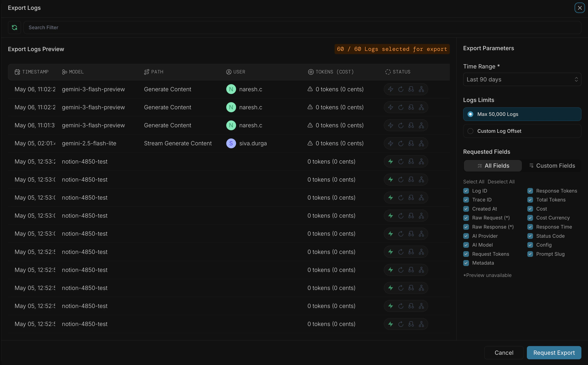Click the PATH column header icon

click(x=146, y=72)
